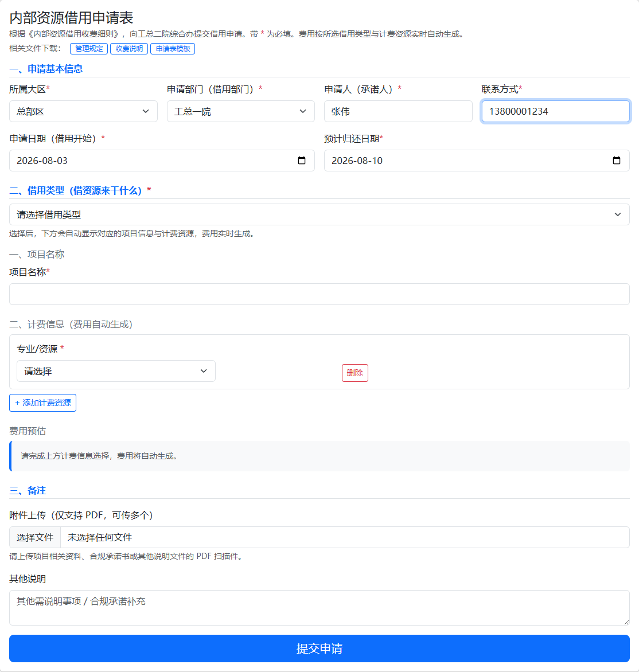The width and height of the screenshot is (639, 672).
Task: Open calendar picker for 预计归还日期 2026-08-10
Action: [616, 161]
